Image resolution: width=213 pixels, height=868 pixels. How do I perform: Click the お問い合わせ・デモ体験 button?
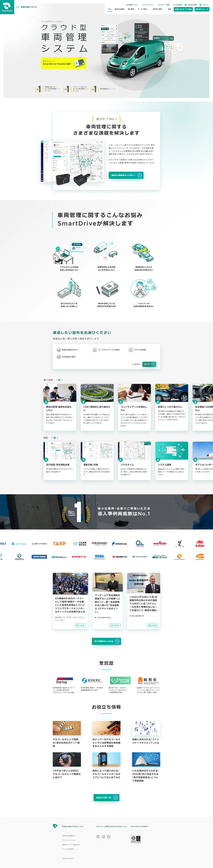pos(183,9)
